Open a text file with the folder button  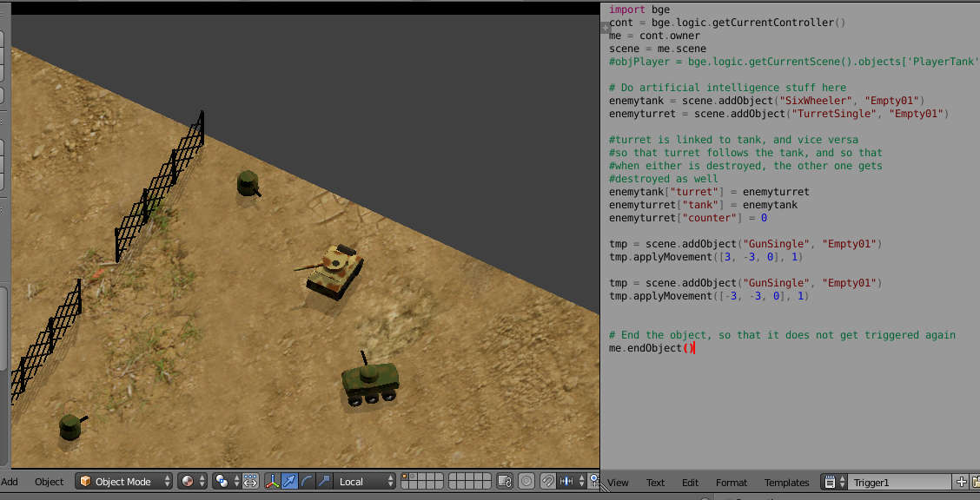point(977,482)
